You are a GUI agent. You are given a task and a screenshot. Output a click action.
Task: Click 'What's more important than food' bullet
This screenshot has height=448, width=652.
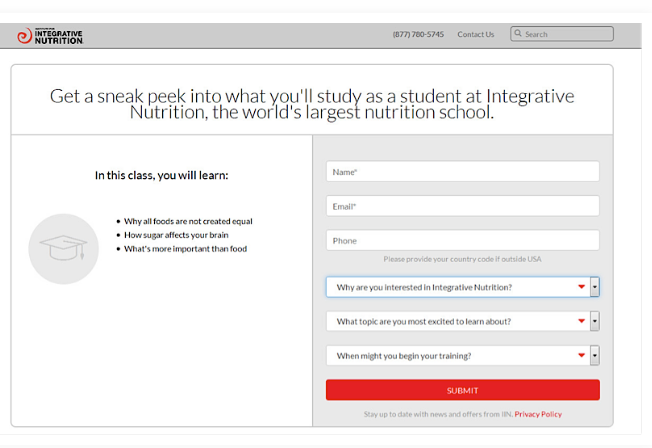click(185, 249)
